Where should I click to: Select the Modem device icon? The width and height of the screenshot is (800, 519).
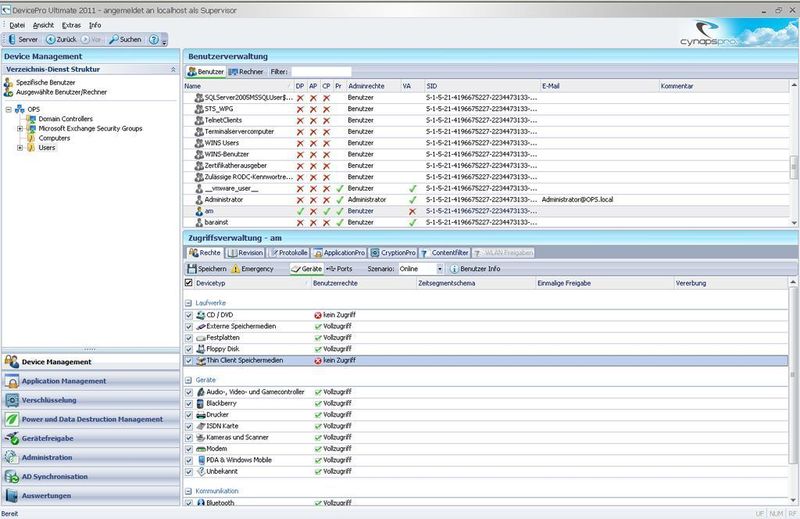tap(201, 449)
